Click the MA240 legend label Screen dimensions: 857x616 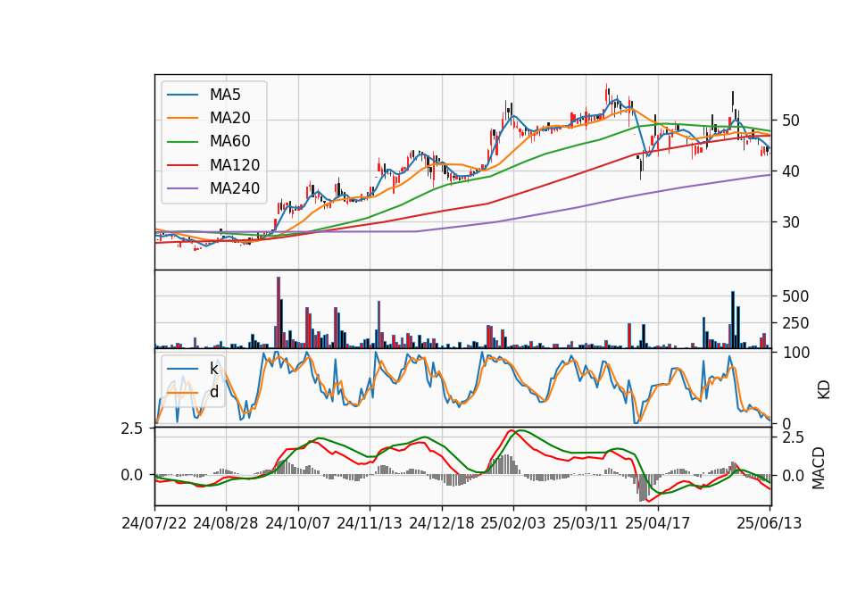[235, 188]
